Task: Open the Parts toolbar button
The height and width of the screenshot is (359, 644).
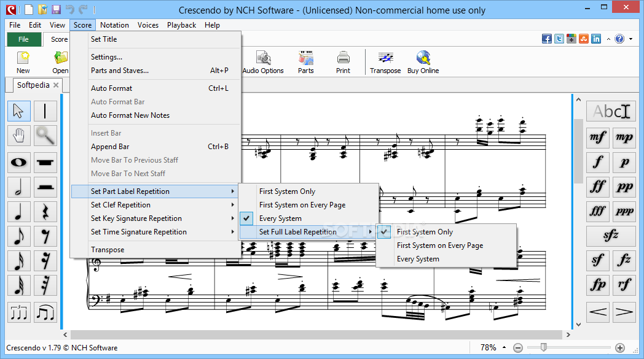Action: tap(305, 63)
